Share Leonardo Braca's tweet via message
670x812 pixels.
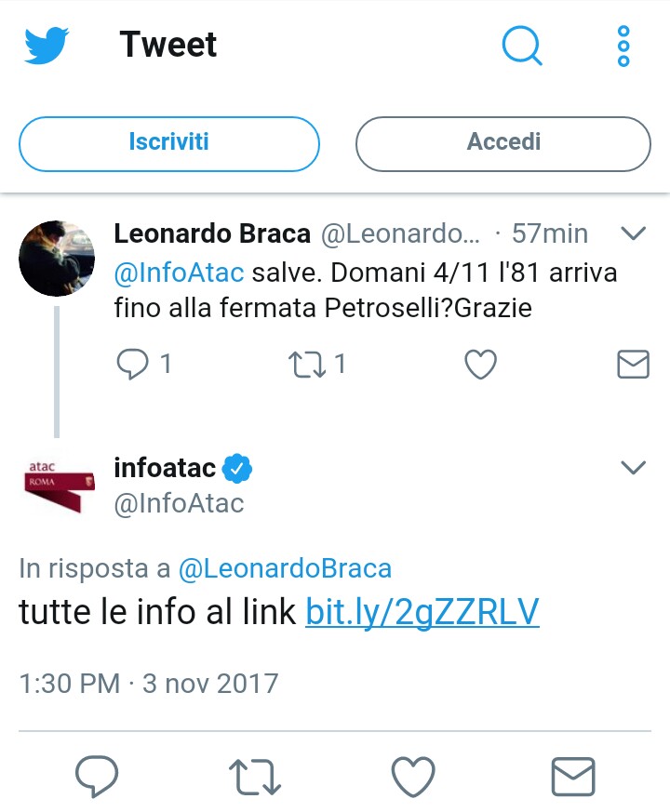click(633, 365)
